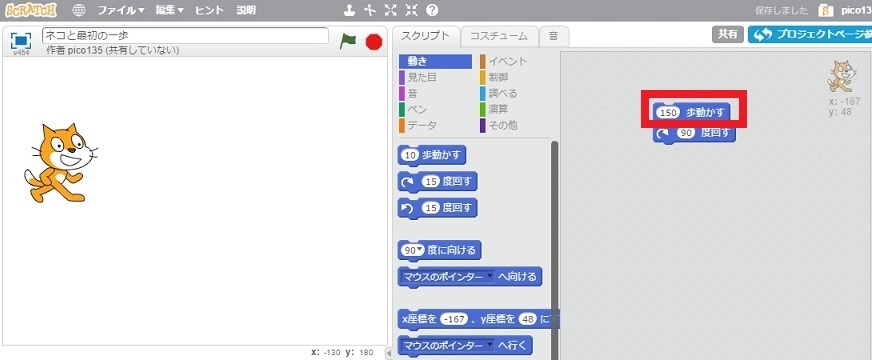Switch stage to full screen mode
Viewport: 872px width, 360px height.
[x=21, y=41]
